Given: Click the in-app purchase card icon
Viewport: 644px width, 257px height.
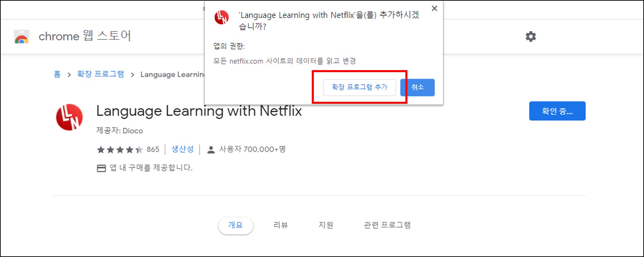Looking at the screenshot, I should tap(101, 168).
